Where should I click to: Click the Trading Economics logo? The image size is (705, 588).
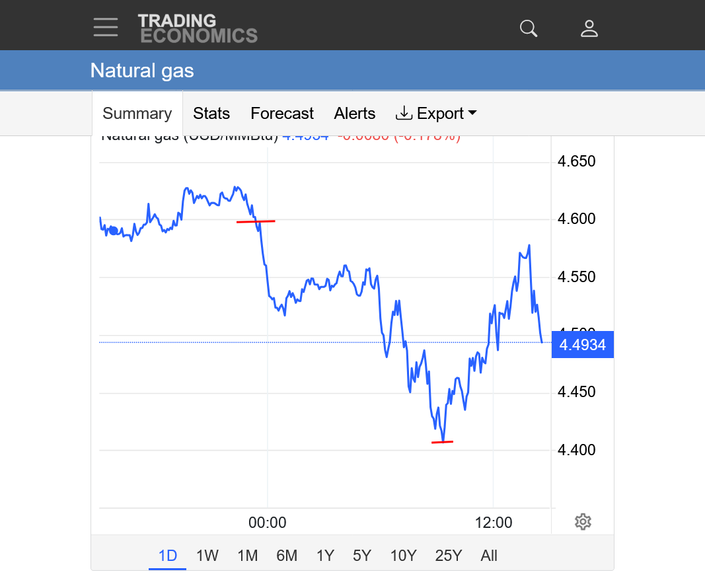click(x=198, y=28)
